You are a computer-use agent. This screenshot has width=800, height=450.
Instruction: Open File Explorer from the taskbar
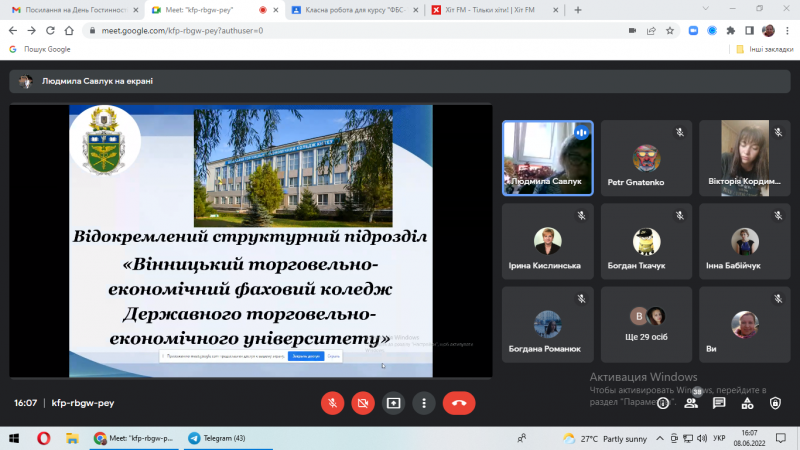[72, 438]
